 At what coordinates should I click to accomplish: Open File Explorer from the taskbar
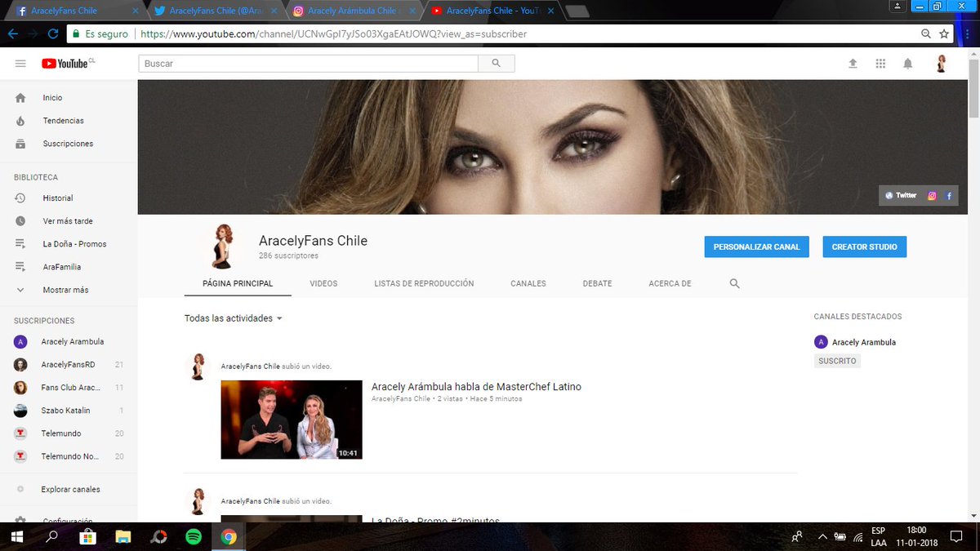[x=123, y=536]
